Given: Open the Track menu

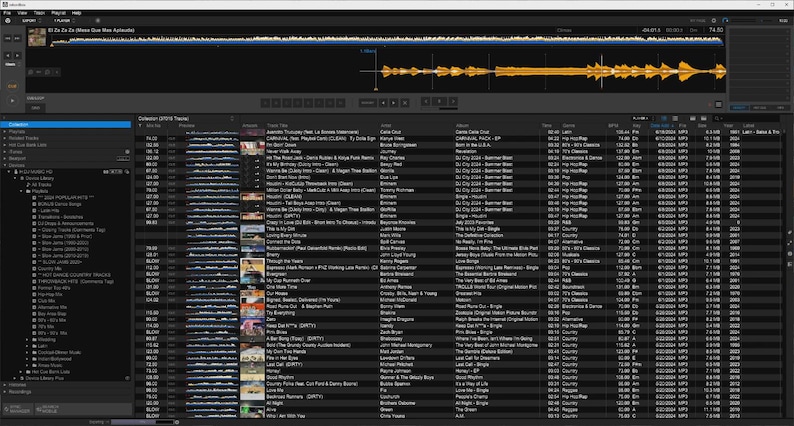Looking at the screenshot, I should tap(39, 13).
